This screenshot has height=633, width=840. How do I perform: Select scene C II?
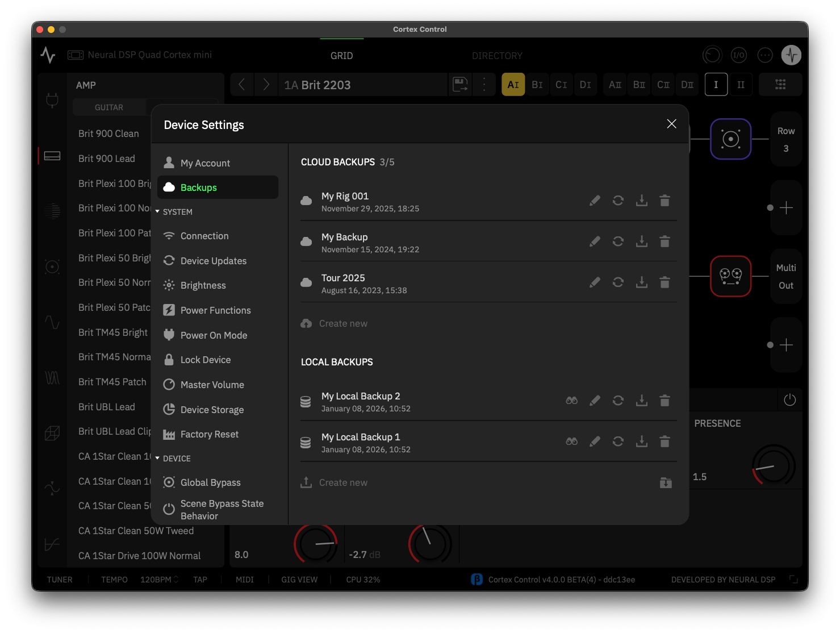tap(663, 85)
